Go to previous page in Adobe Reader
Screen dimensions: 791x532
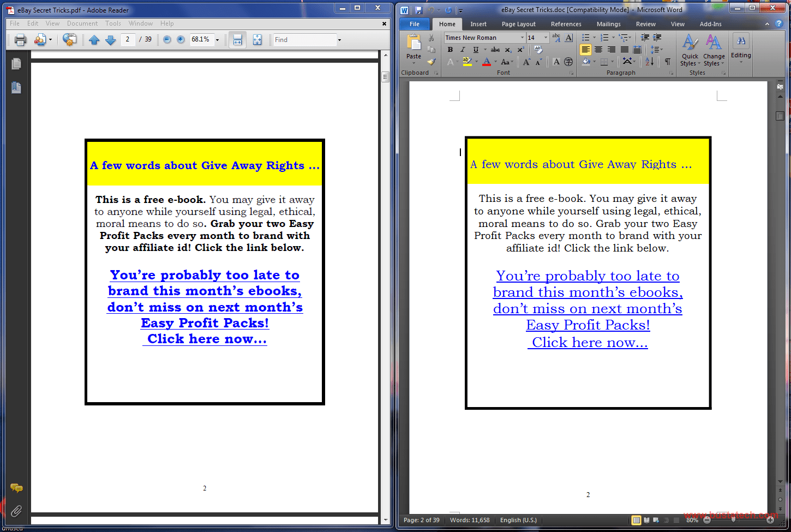coord(94,40)
